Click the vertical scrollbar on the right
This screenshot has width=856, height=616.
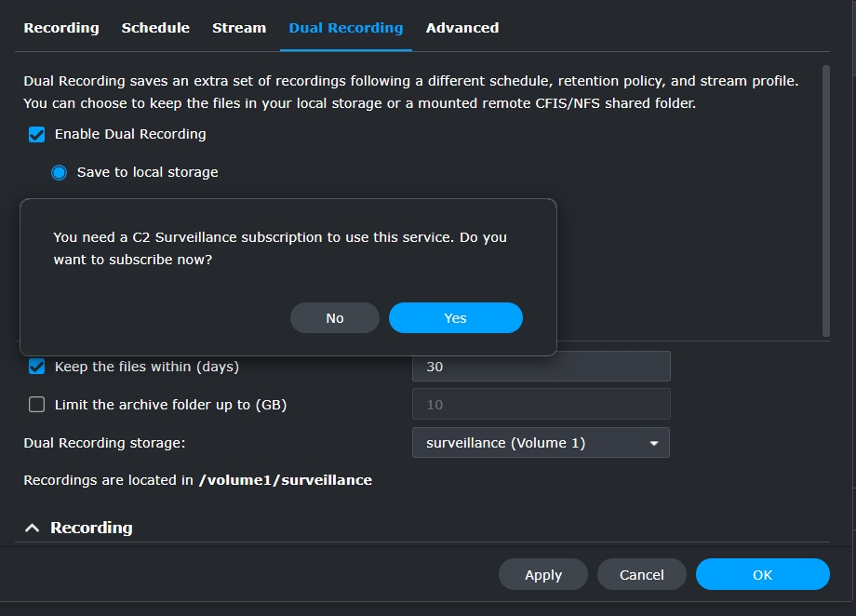click(826, 200)
